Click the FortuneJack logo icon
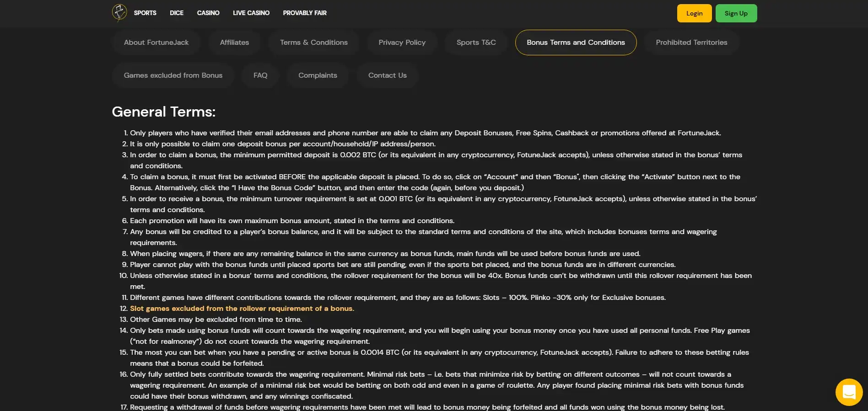The height and width of the screenshot is (411, 868). (x=119, y=13)
